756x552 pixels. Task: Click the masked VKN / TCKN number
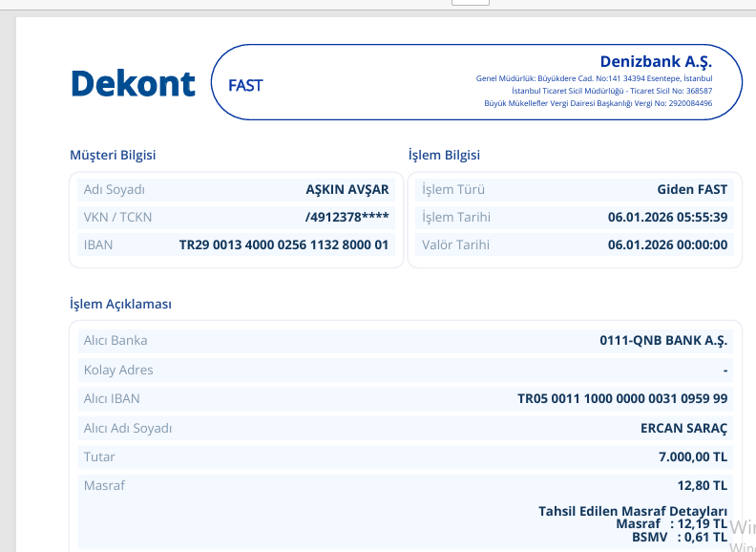[x=346, y=217]
